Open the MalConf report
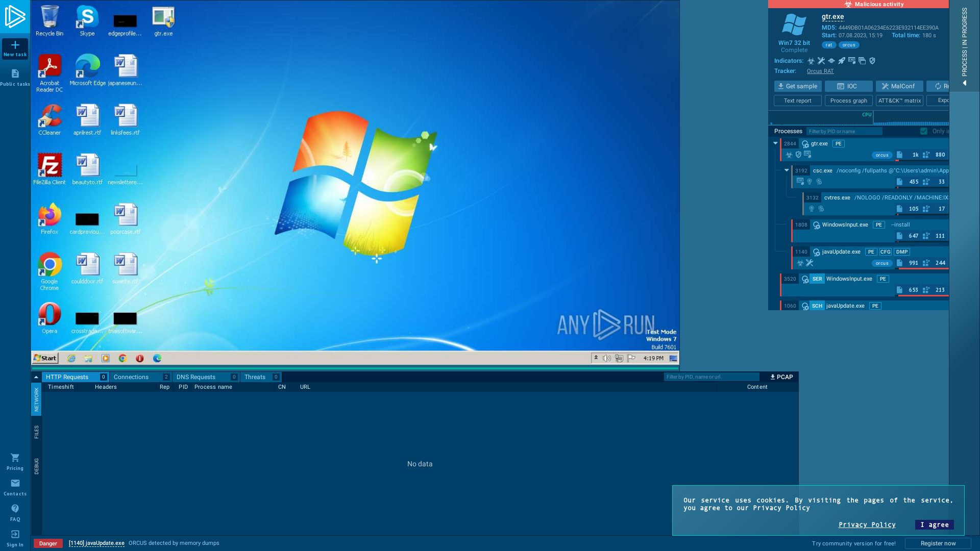This screenshot has width=980, height=551. pyautogui.click(x=898, y=86)
